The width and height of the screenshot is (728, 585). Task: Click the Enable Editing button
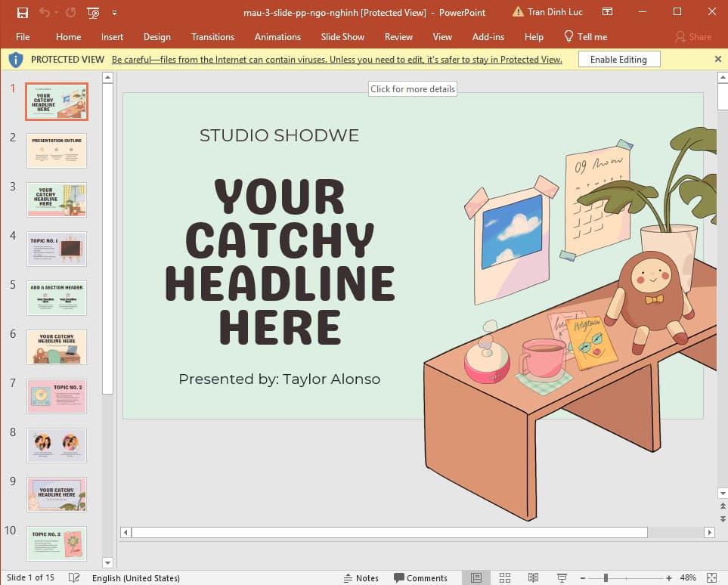coord(618,58)
